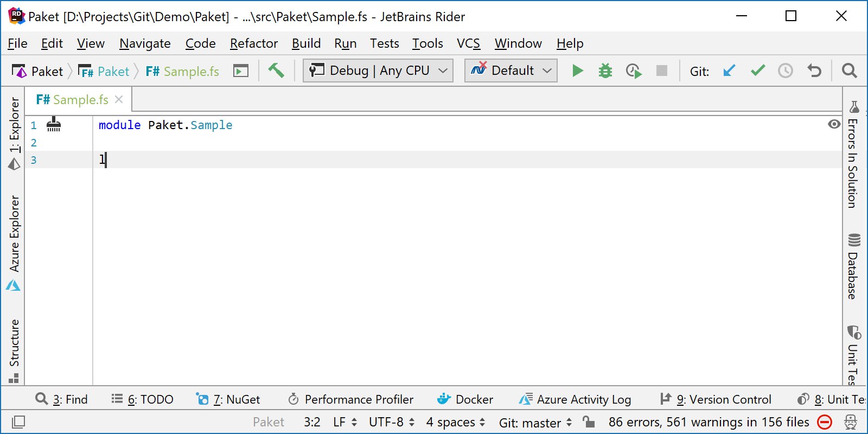Screen dimensions: 868x434
Task: Click the 3:2 caret position indicator
Action: (x=312, y=422)
